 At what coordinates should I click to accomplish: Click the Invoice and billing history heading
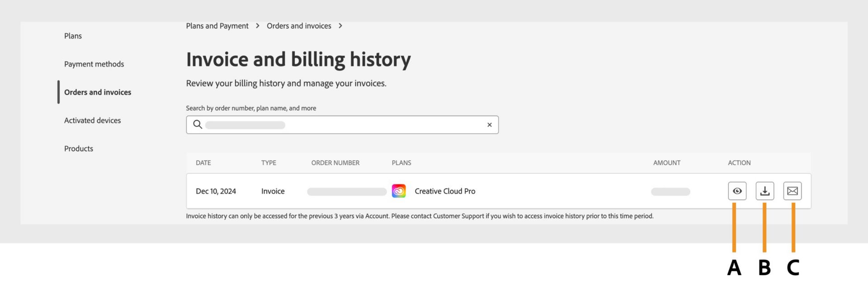(x=298, y=59)
